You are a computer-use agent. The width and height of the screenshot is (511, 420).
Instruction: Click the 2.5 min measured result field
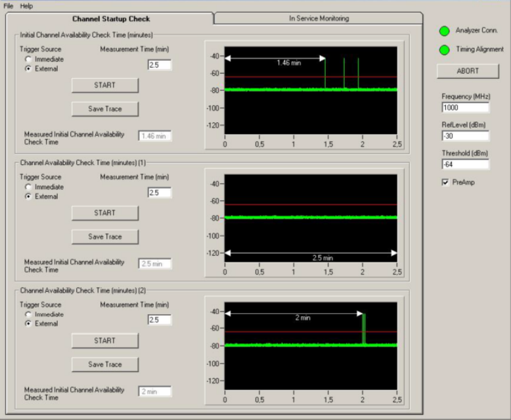[155, 264]
